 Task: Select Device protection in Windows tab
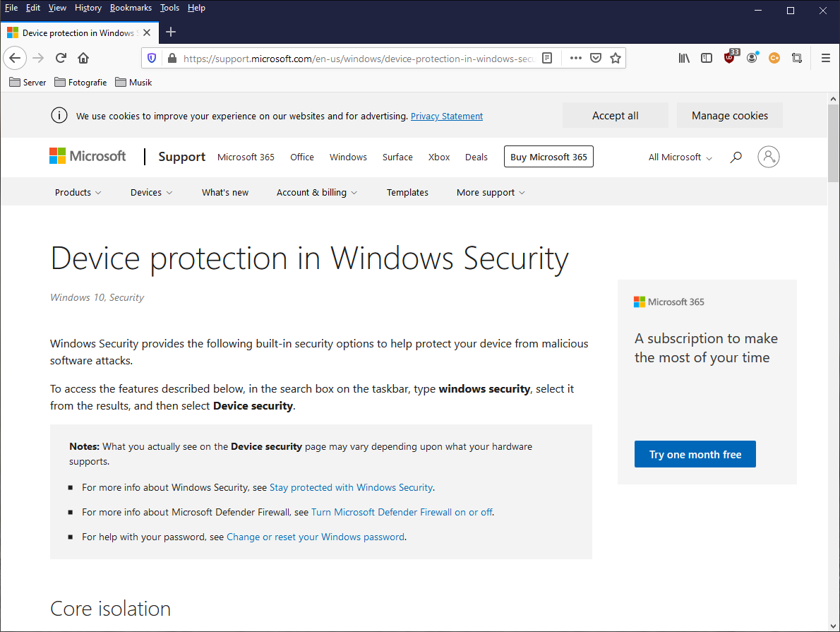(79, 32)
